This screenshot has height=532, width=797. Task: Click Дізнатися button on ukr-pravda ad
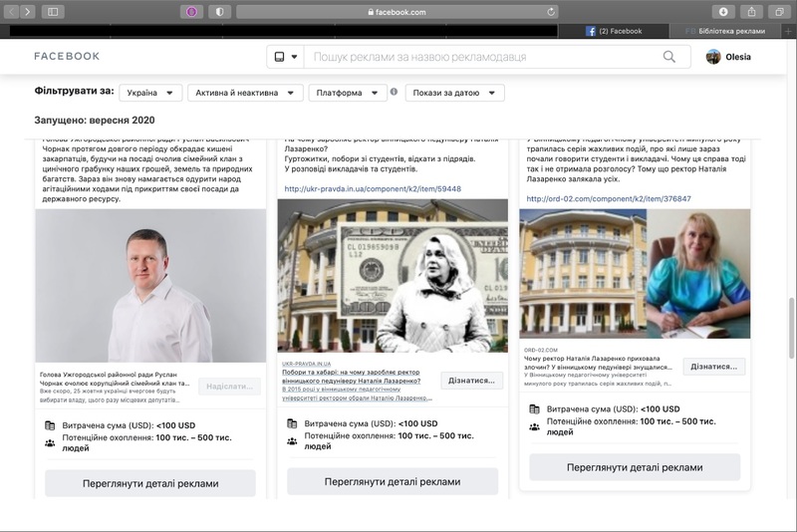click(x=471, y=381)
